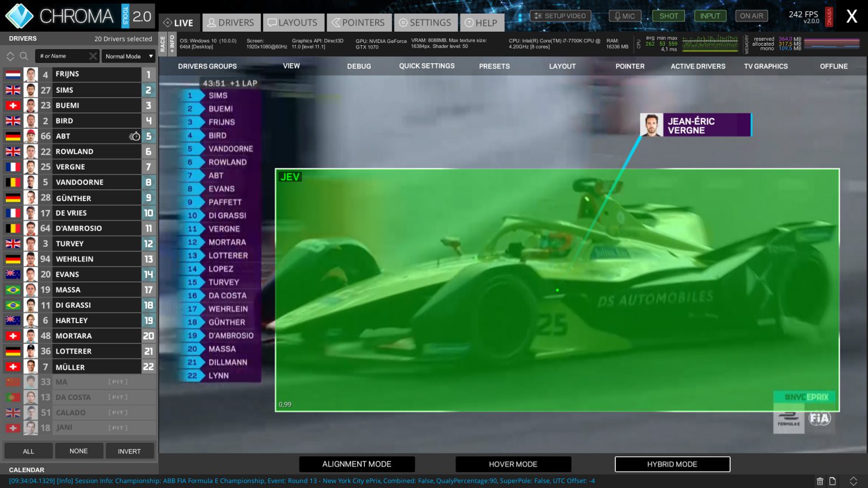Open the TV GRAPHICS menu
The height and width of the screenshot is (488, 868).
coord(766,66)
